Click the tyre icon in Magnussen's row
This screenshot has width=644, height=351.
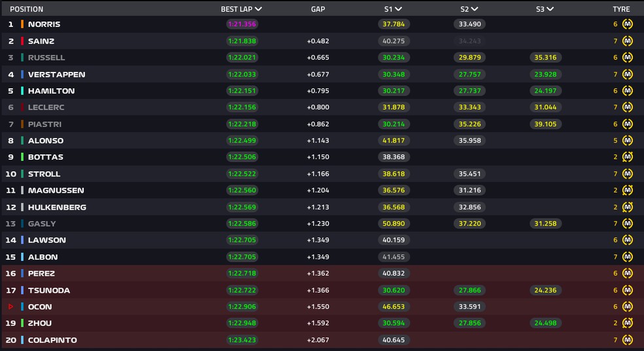coord(627,190)
